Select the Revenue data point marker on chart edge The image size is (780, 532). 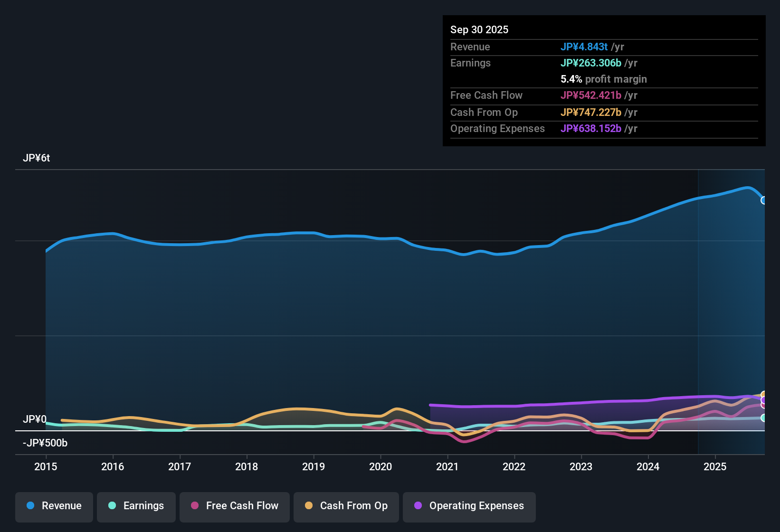[x=763, y=200]
